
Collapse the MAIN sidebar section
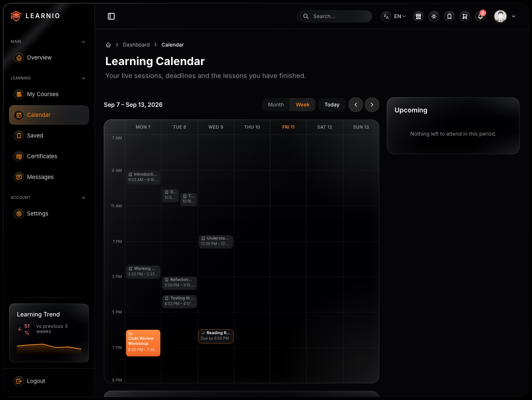83,42
